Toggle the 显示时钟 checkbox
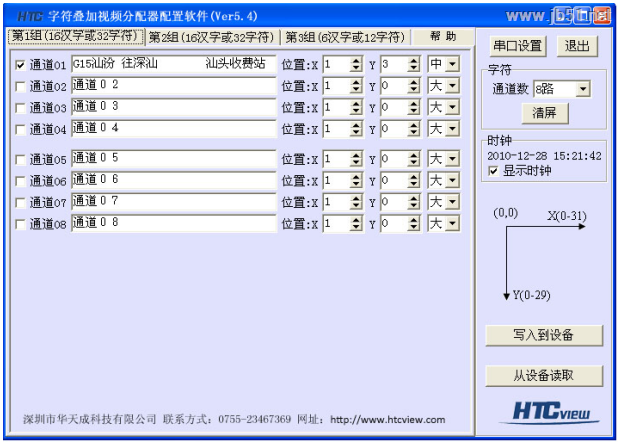The height and width of the screenshot is (442, 618). (493, 171)
